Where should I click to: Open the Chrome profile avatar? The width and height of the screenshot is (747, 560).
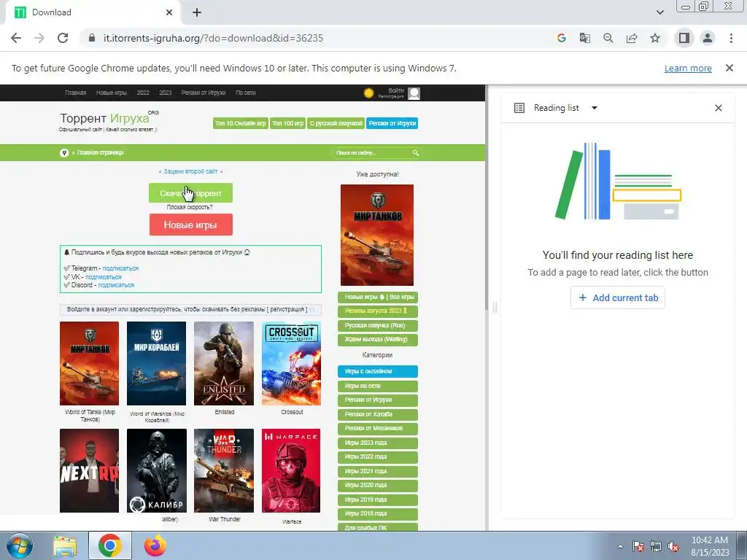[708, 38]
